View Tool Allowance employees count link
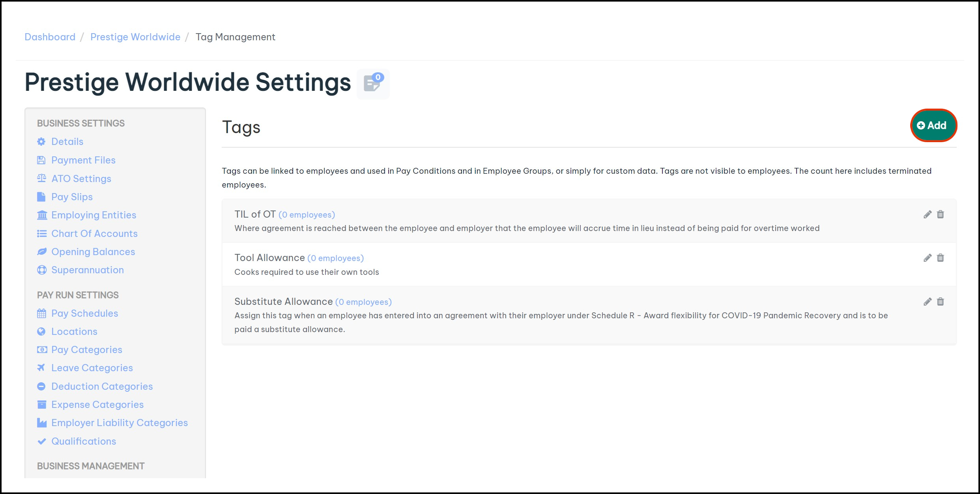The image size is (980, 494). pyautogui.click(x=335, y=258)
